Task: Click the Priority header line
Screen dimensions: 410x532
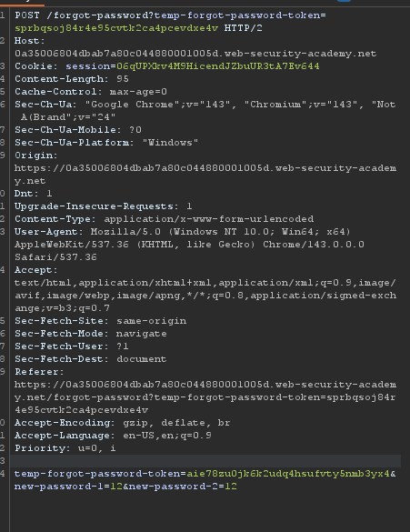Action: pos(65,447)
